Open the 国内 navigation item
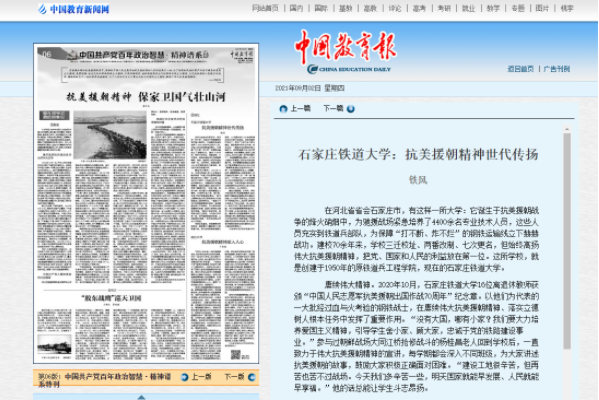The height and width of the screenshot is (400, 599). 296,8
